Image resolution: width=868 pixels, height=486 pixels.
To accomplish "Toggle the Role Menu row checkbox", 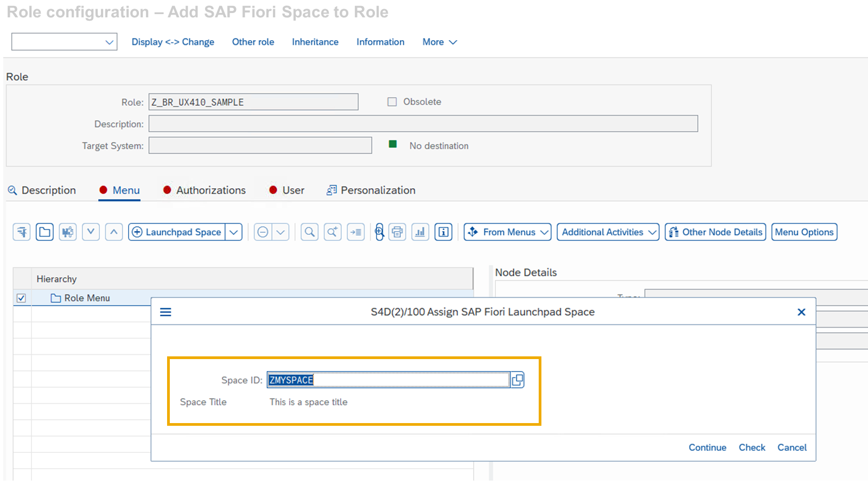I will click(x=21, y=298).
